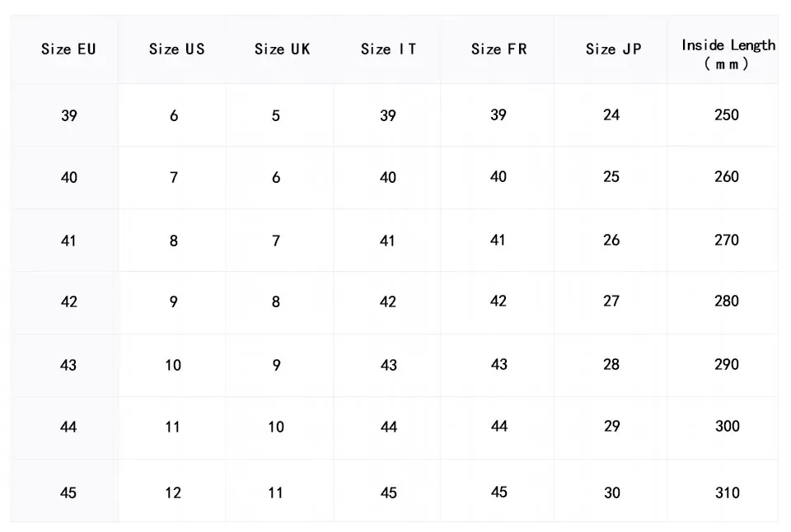Click the Size EU column header
Image resolution: width=791 pixels, height=532 pixels.
[x=68, y=49]
